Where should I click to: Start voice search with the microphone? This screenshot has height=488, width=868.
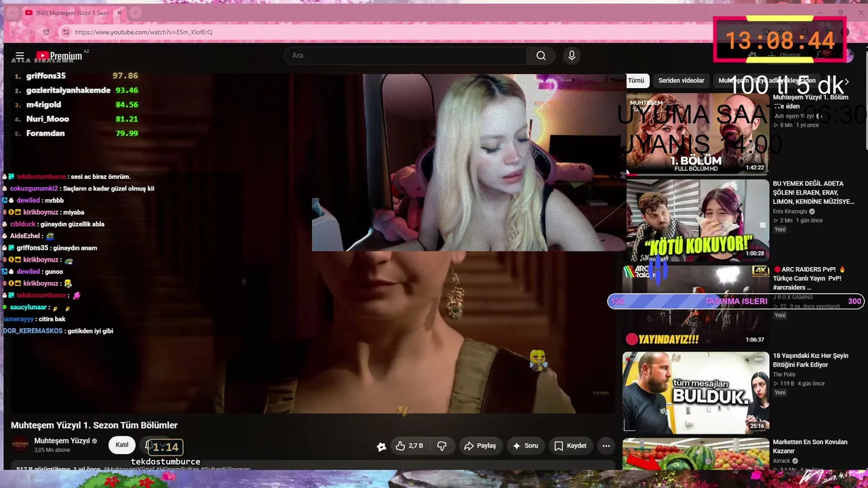pyautogui.click(x=572, y=56)
